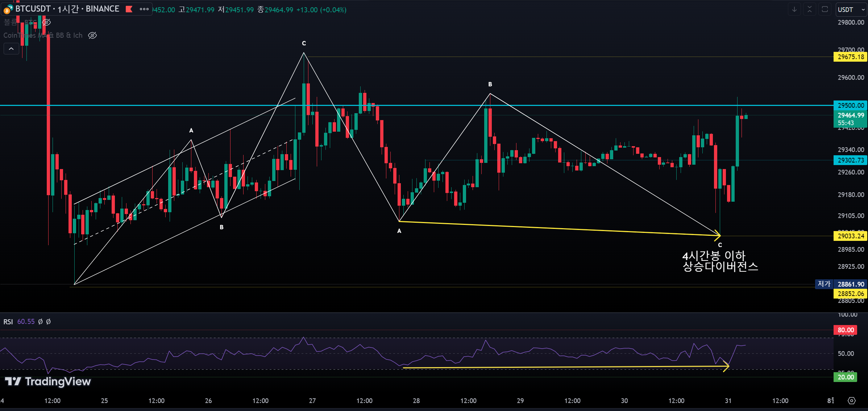Screen dimensions: 868x411
Task: Open the three-dots more menu
Action: click(144, 9)
